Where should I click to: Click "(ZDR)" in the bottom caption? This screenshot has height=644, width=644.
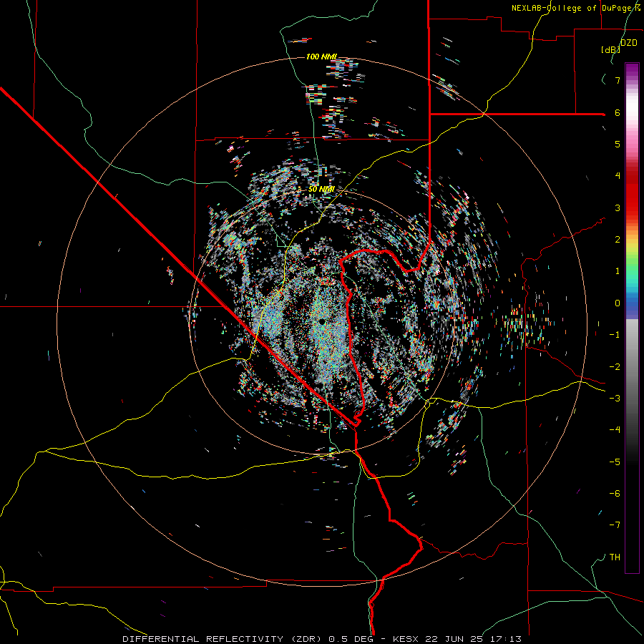coord(306,639)
